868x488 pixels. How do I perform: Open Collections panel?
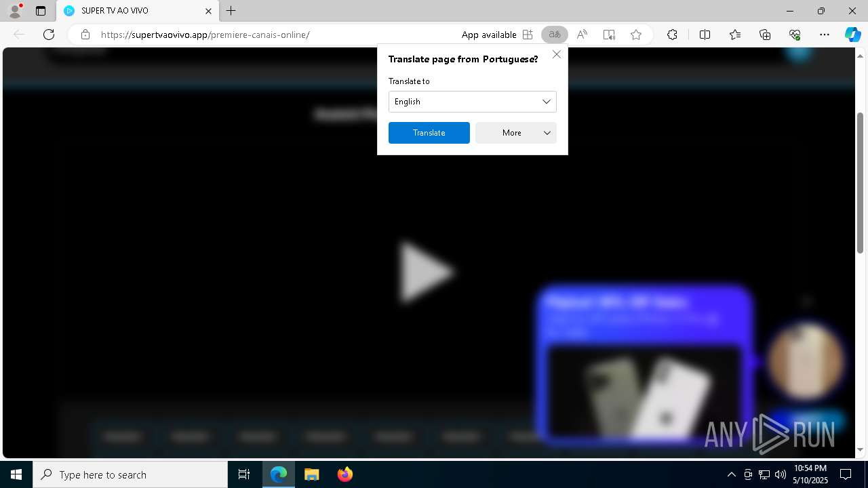(x=765, y=35)
